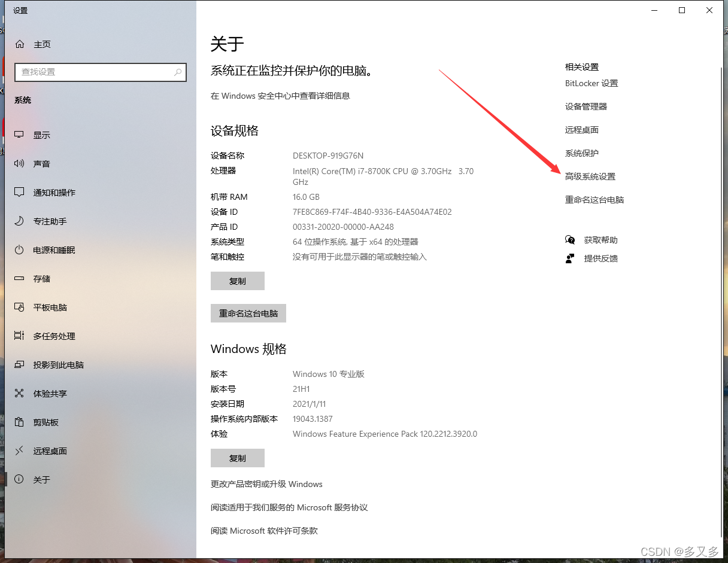Click the search magnifier icon
The height and width of the screenshot is (563, 728).
tap(178, 72)
